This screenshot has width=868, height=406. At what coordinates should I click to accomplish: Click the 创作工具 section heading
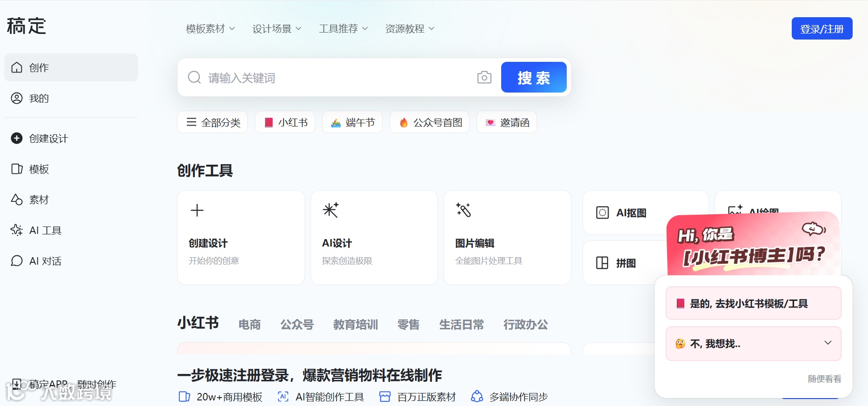coord(205,171)
